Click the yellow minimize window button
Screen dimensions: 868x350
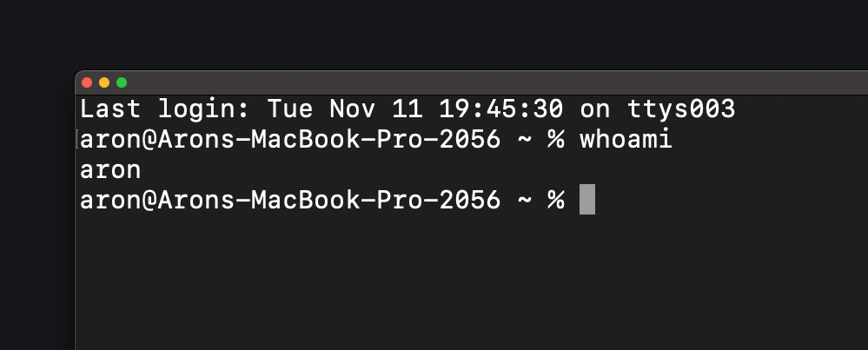coord(104,83)
